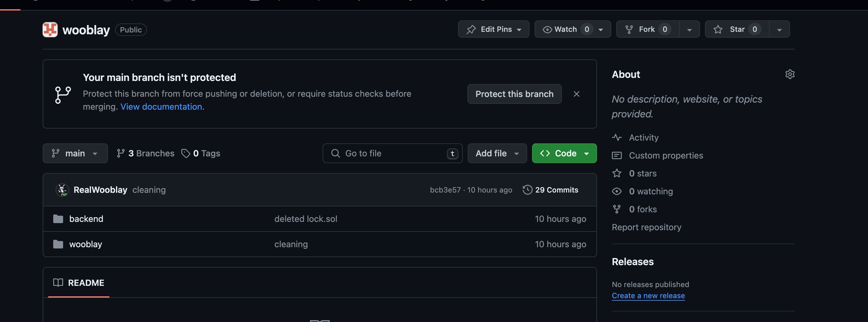
Task: Click the search magnifier in Go to file
Action: [335, 154]
